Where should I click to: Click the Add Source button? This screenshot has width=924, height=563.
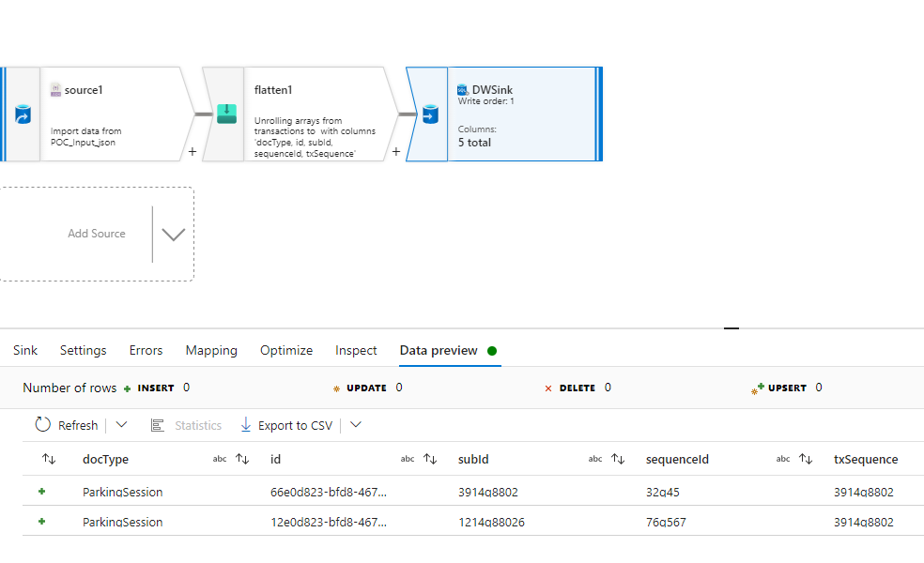coord(97,234)
